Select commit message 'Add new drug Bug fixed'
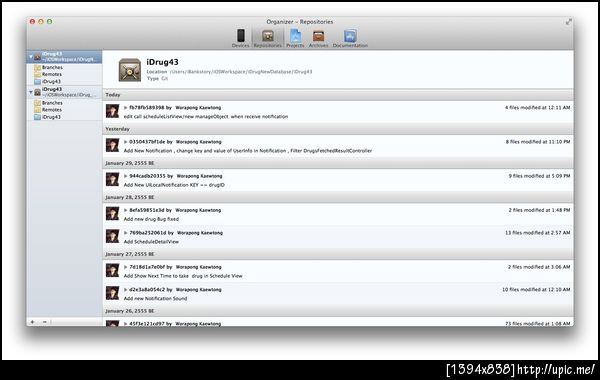 point(151,219)
